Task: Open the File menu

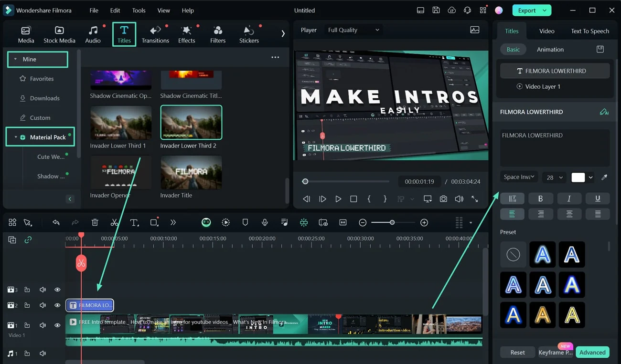Action: pyautogui.click(x=94, y=10)
